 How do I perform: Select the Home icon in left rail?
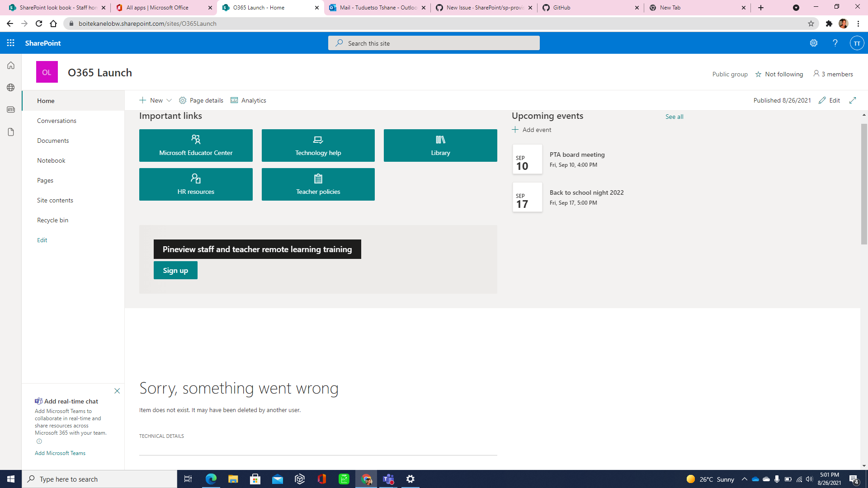(x=10, y=65)
